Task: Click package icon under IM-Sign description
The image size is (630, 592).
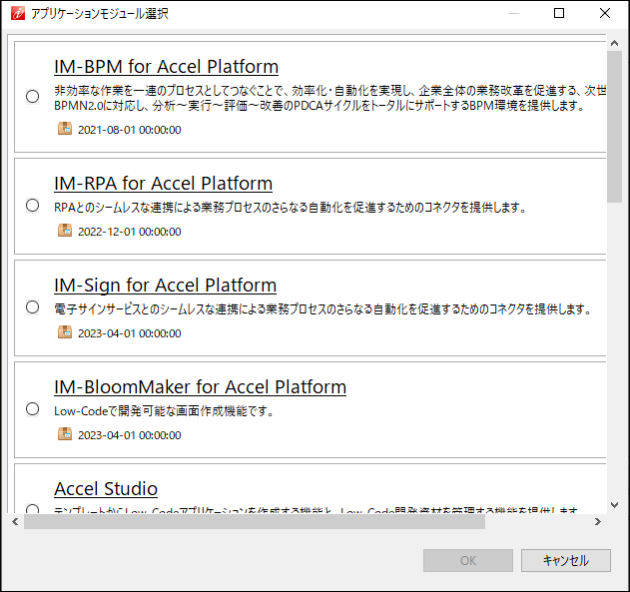Action: 65,333
